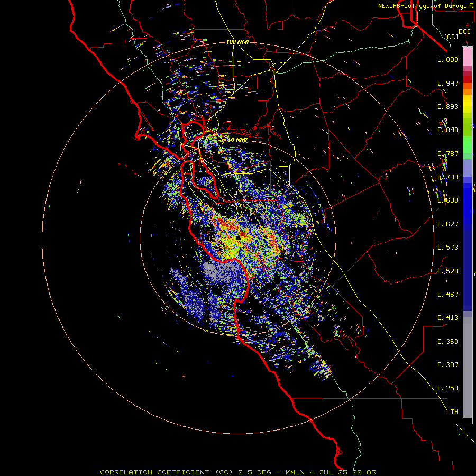Click the 0.733 color scale value
This screenshot has height=476, width=476.
448,177
